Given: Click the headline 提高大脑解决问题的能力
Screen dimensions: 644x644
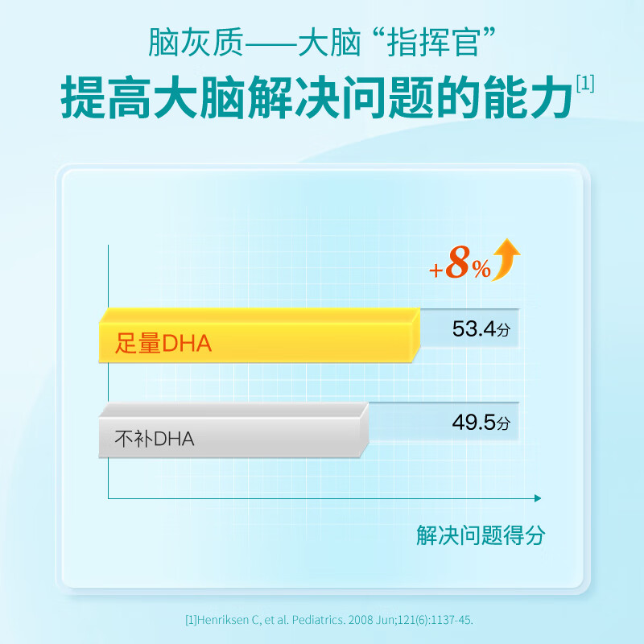Looking at the screenshot, I should [x=318, y=100].
